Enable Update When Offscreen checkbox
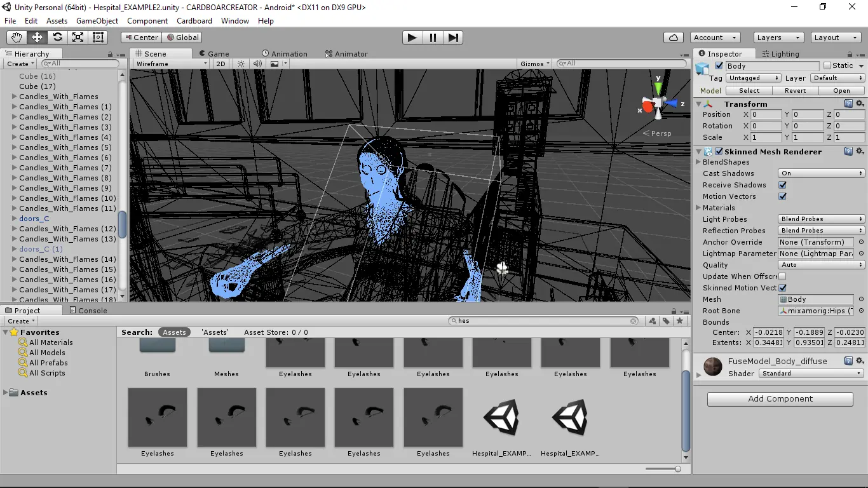868x488 pixels. [782, 276]
